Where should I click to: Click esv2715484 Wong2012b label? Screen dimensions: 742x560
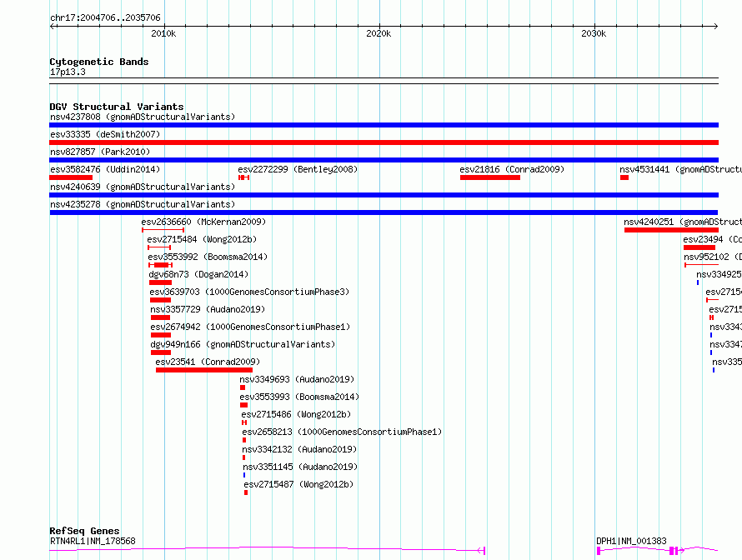pyautogui.click(x=202, y=239)
